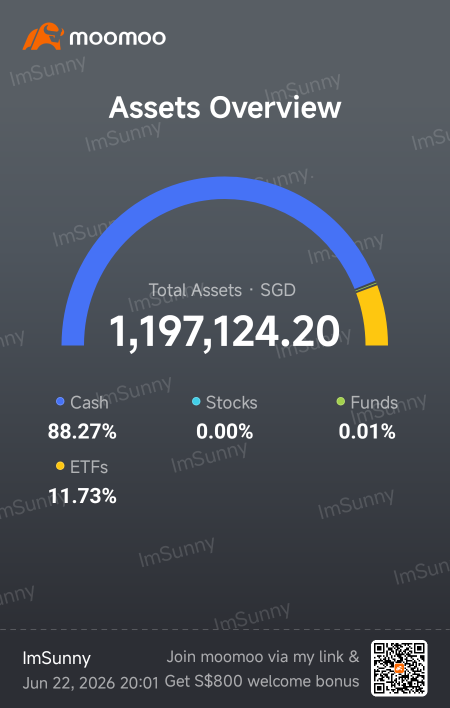The height and width of the screenshot is (708, 450).
Task: Click the Get S$800 welcome bonus text
Action: click(x=262, y=681)
